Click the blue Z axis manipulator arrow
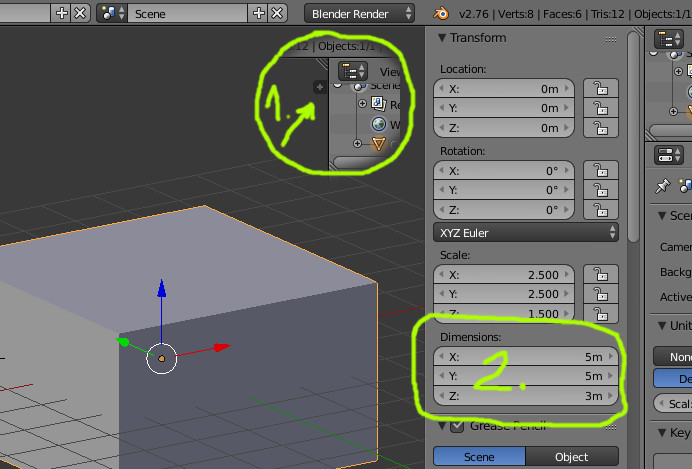 click(x=162, y=289)
